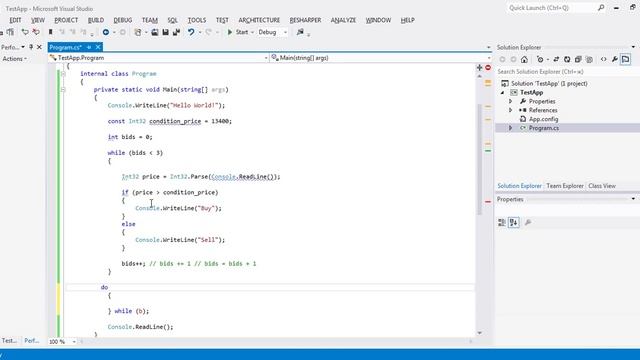This screenshot has height=360, width=640.
Task: Switch to the Team Explorer tab
Action: pyautogui.click(x=565, y=186)
